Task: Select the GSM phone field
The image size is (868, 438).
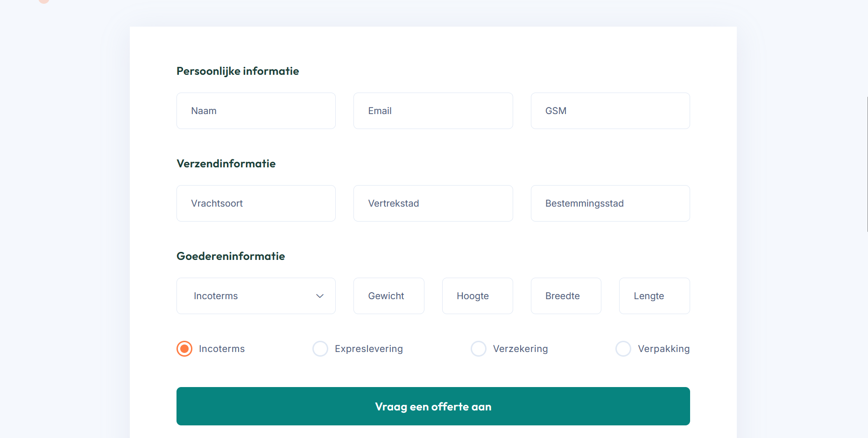Action: point(610,111)
